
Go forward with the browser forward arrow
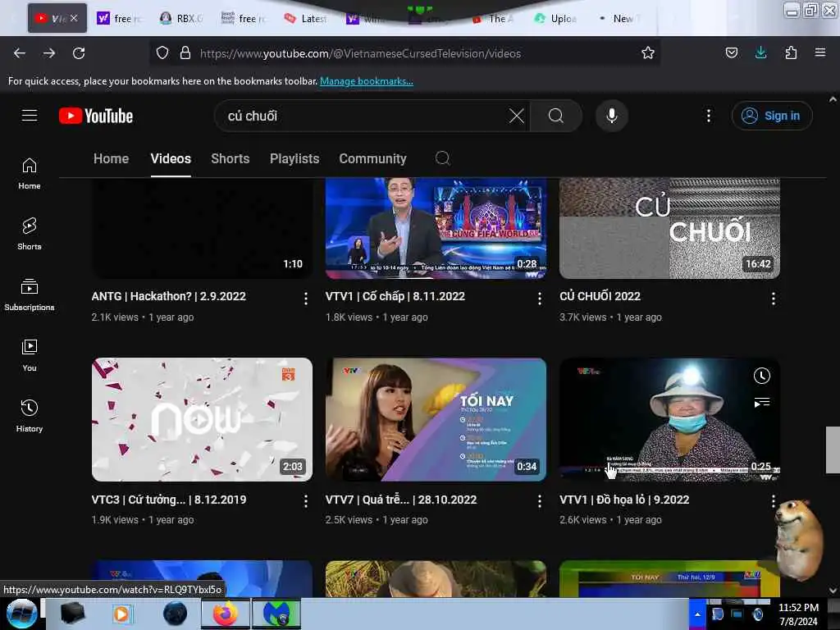click(x=49, y=53)
